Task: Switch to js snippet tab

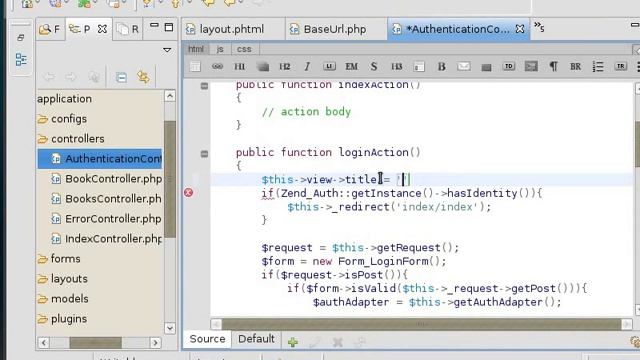Action: (220, 49)
